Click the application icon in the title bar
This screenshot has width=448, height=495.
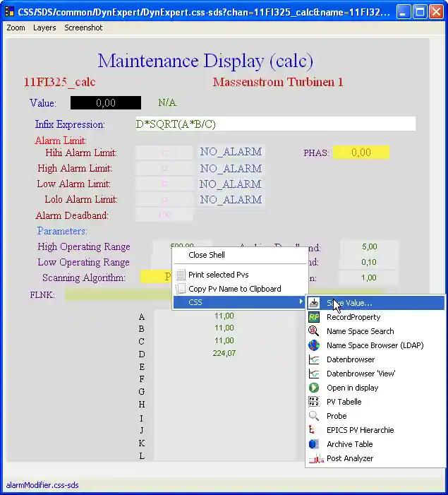coord(9,12)
